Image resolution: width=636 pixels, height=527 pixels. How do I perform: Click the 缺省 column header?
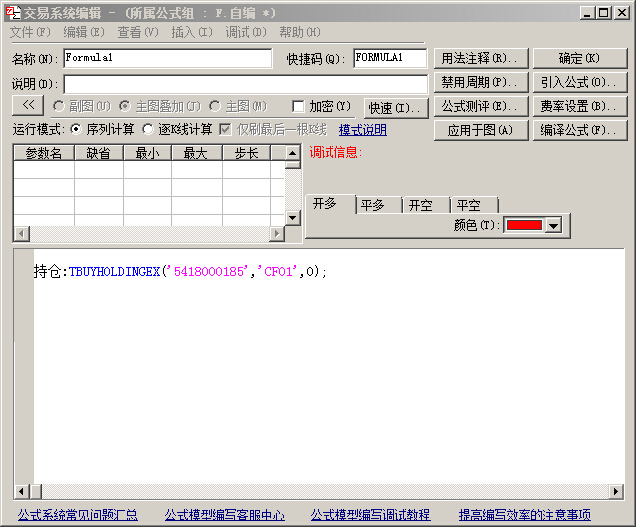tap(99, 153)
